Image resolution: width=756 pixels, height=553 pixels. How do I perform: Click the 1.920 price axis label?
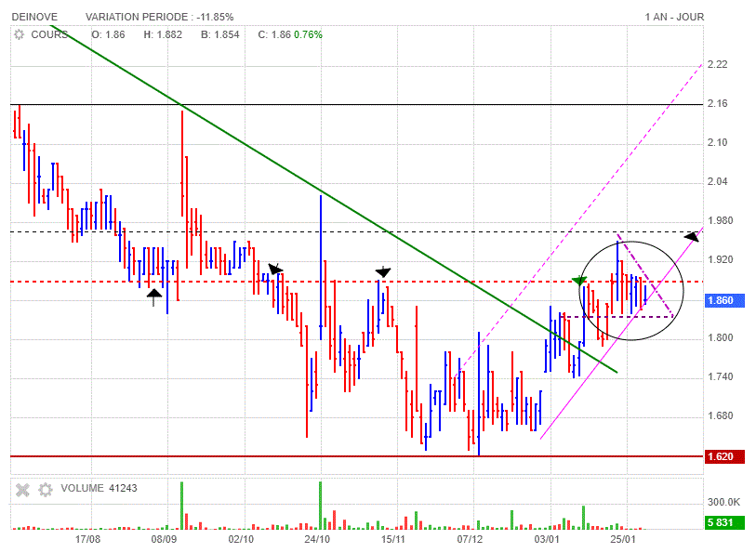coord(720,259)
